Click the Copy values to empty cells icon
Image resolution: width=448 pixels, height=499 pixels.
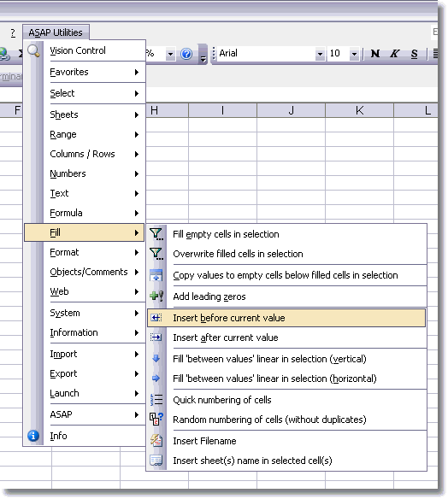(156, 275)
